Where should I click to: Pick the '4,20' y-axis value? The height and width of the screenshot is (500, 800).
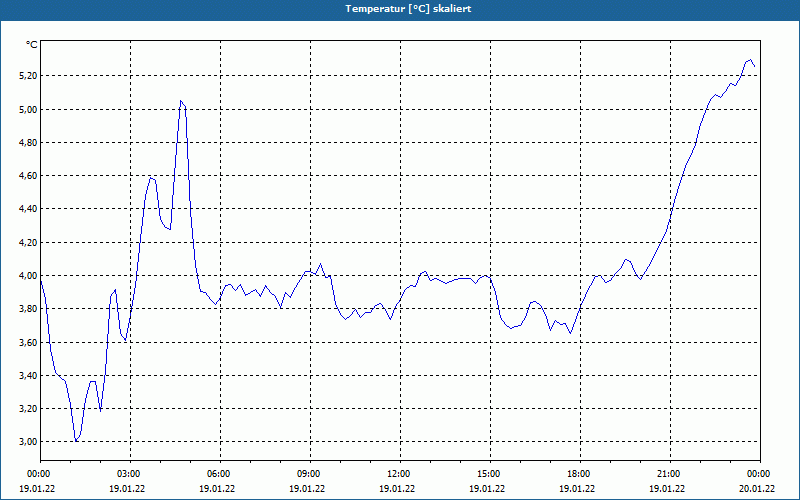pos(29,242)
